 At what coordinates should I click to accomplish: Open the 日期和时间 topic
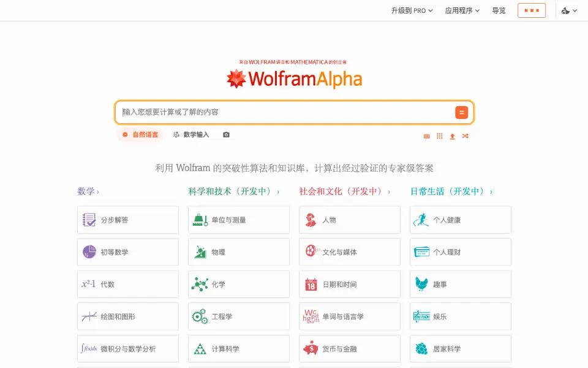pos(350,284)
